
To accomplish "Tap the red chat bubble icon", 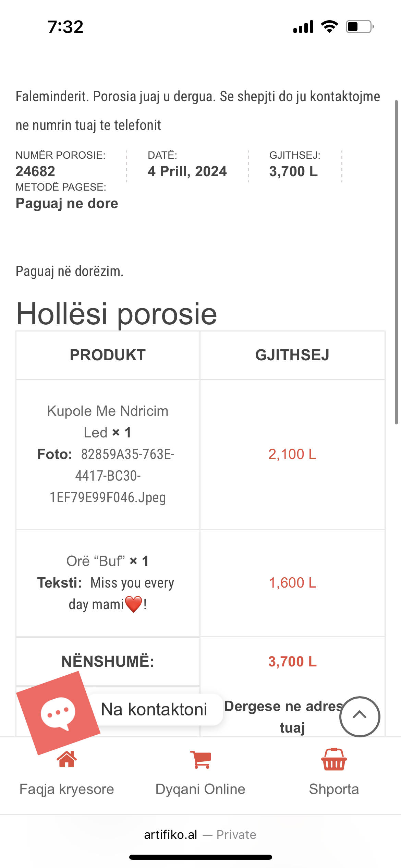I will (x=58, y=713).
